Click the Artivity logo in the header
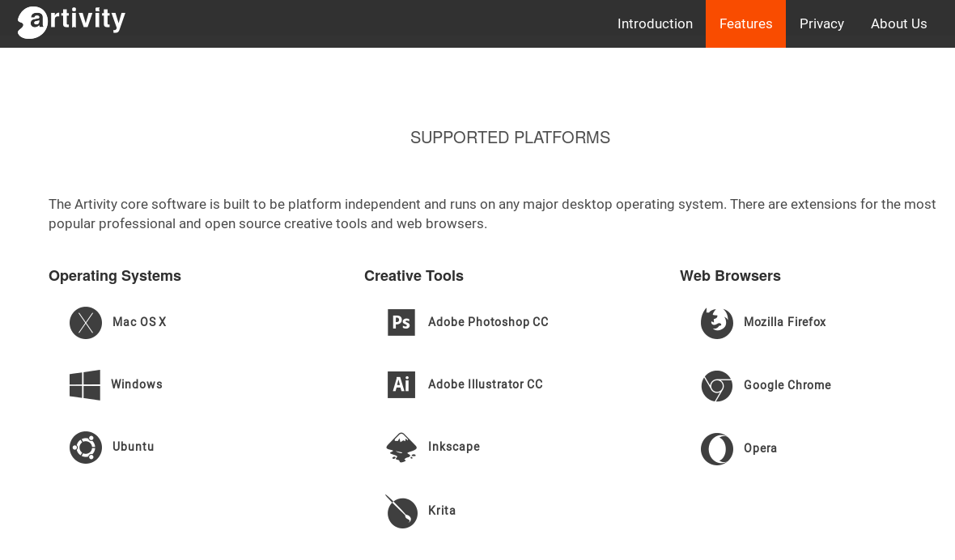Image resolution: width=955 pixels, height=560 pixels. 71,22
